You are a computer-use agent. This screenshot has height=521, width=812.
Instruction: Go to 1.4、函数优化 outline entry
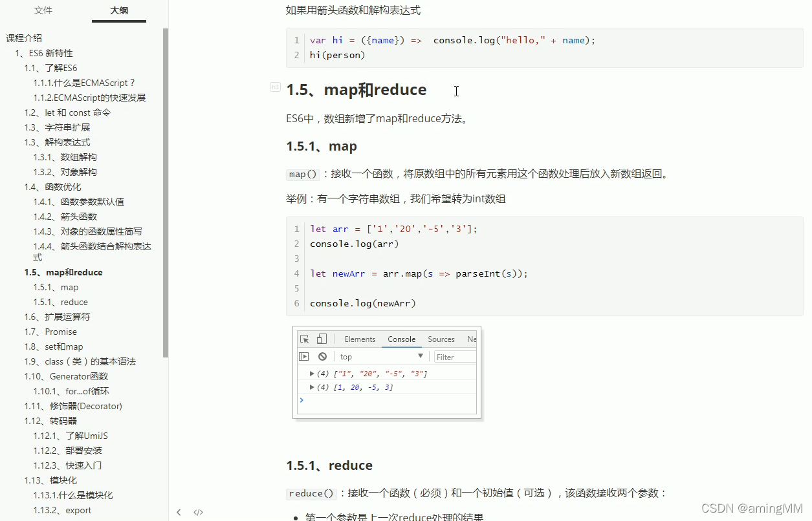click(53, 187)
